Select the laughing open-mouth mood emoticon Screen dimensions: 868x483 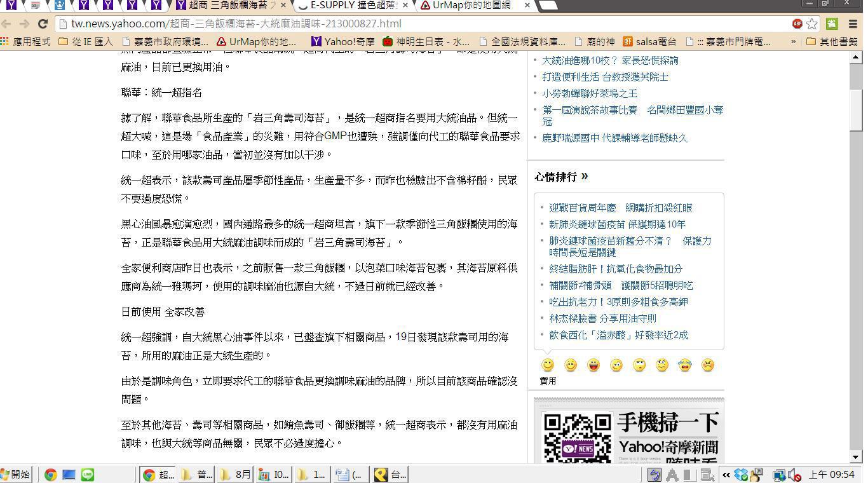pos(593,365)
